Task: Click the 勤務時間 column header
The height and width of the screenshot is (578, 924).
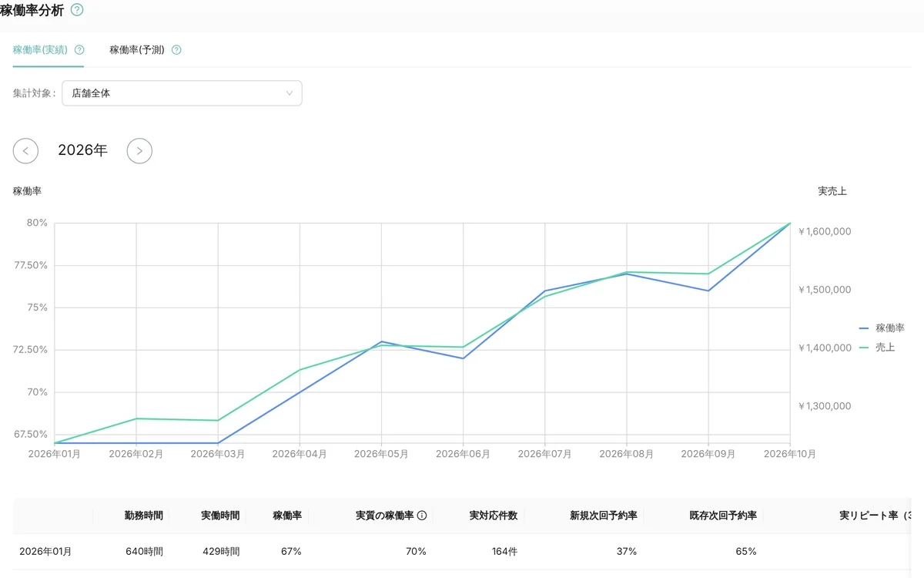Action: point(144,516)
